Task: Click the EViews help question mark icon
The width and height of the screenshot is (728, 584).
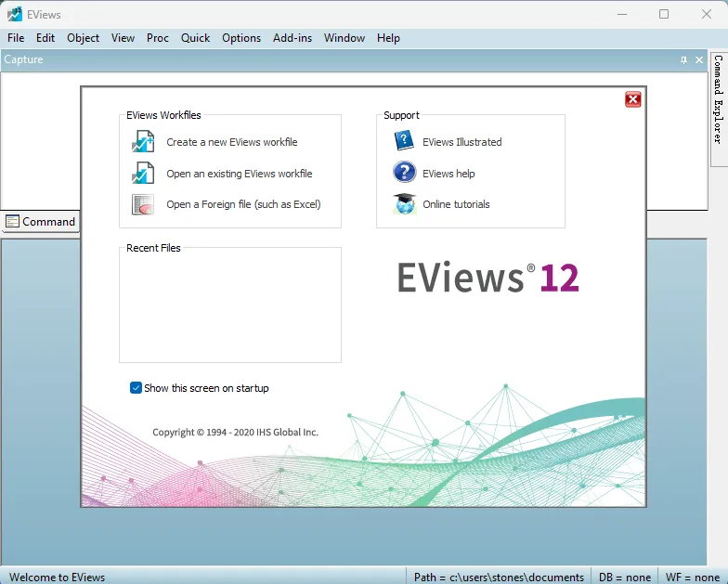Action: point(405,172)
